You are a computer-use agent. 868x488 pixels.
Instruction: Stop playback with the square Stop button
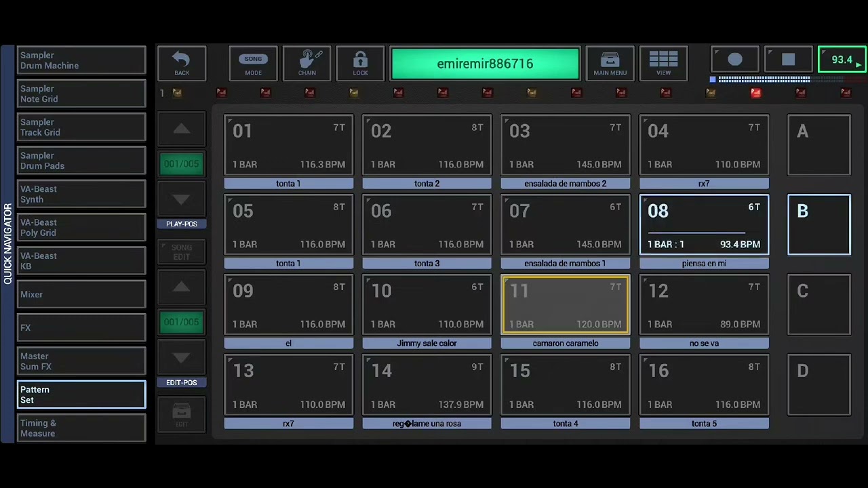(x=788, y=60)
